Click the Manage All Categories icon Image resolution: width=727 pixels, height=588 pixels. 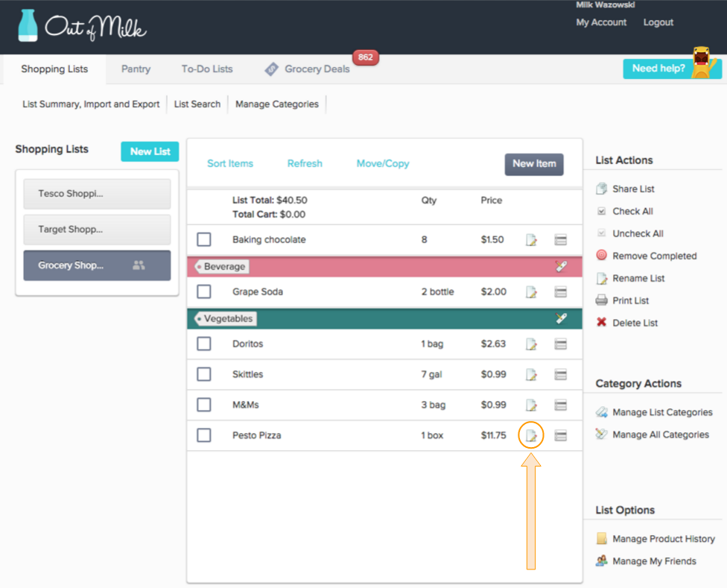[601, 434]
